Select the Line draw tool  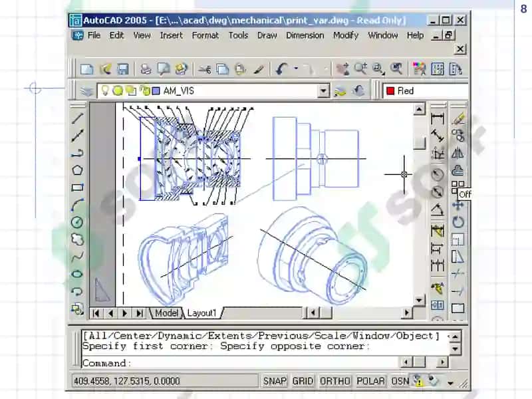tap(77, 118)
